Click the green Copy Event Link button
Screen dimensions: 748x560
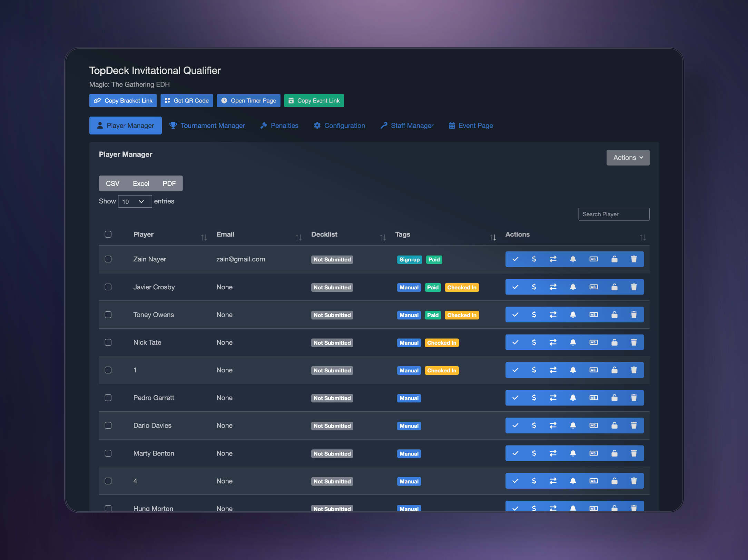(314, 101)
